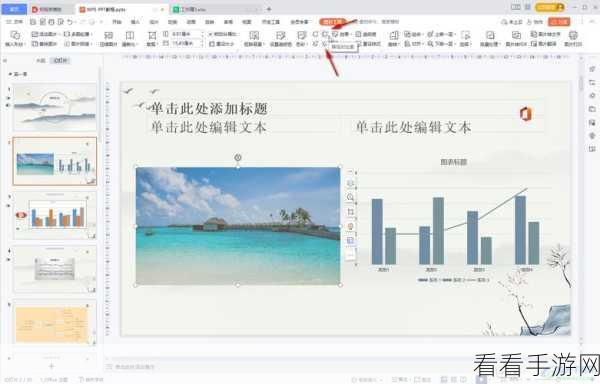Open the Multi-picture Carousel dropdown
Image resolution: width=600 pixels, height=384 pixels.
pos(79,34)
